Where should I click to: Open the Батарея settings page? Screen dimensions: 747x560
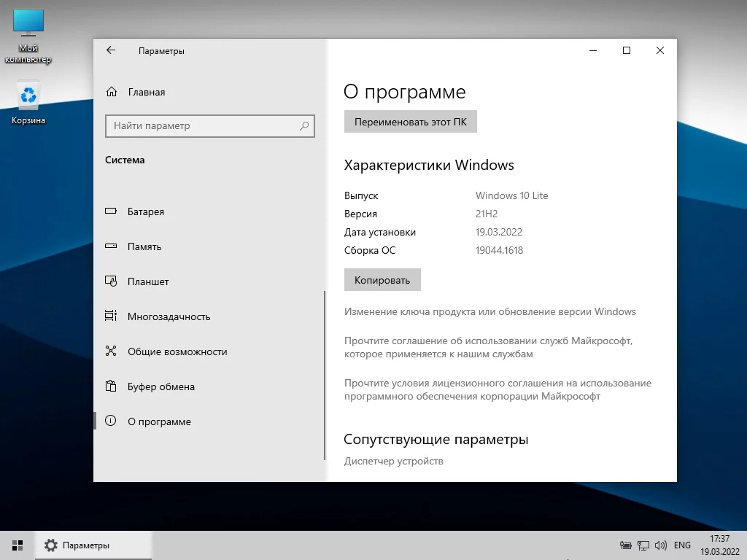209,211
